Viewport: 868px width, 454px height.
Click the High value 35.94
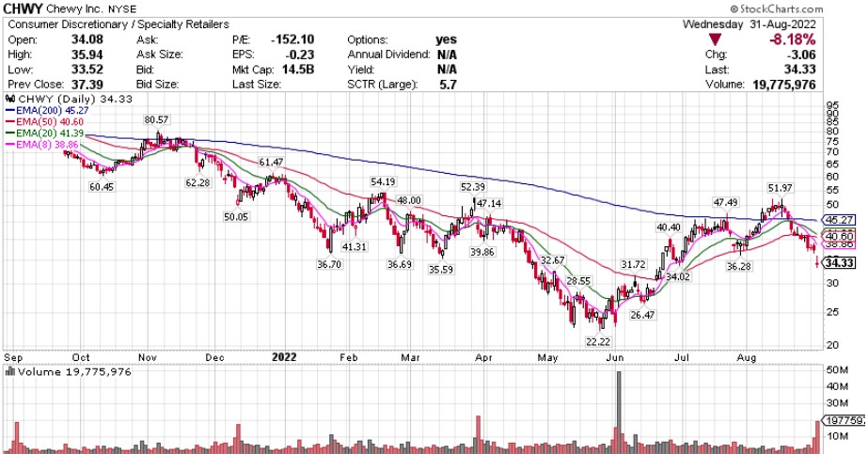[x=87, y=55]
